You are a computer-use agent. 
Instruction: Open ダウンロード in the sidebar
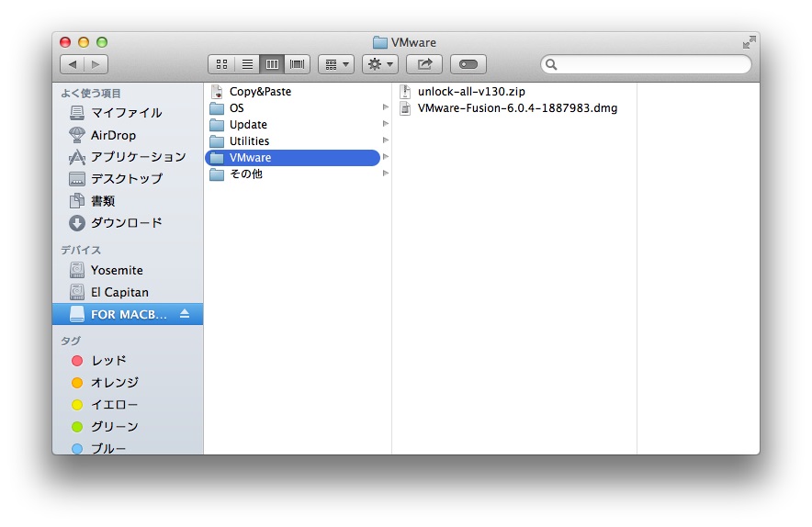click(128, 223)
